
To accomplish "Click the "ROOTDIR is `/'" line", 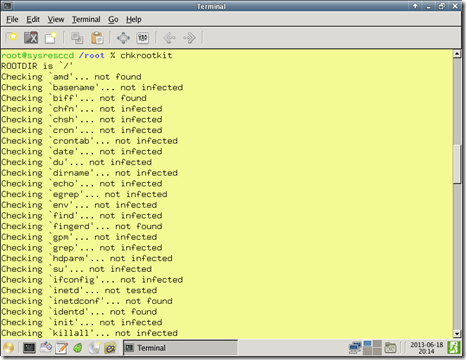I will coord(37,66).
